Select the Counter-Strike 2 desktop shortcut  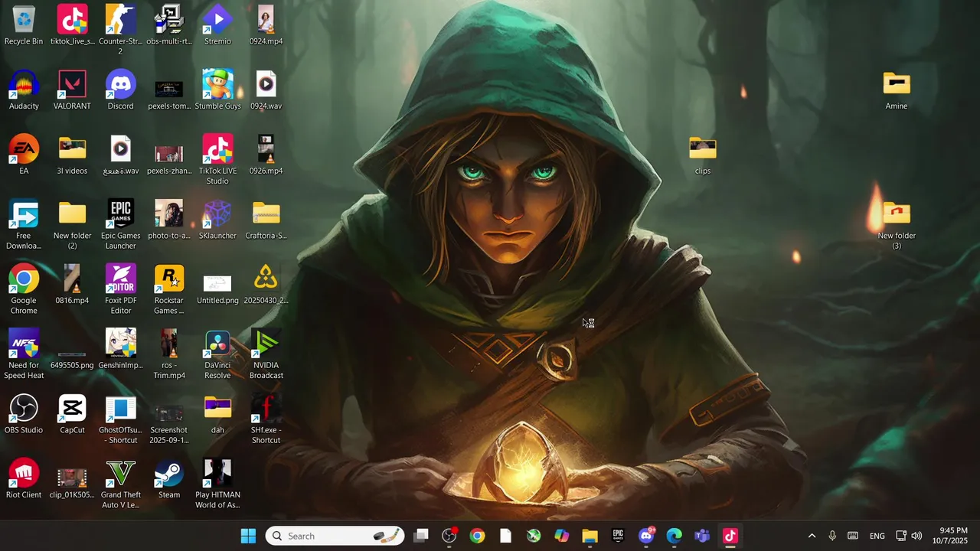120,30
